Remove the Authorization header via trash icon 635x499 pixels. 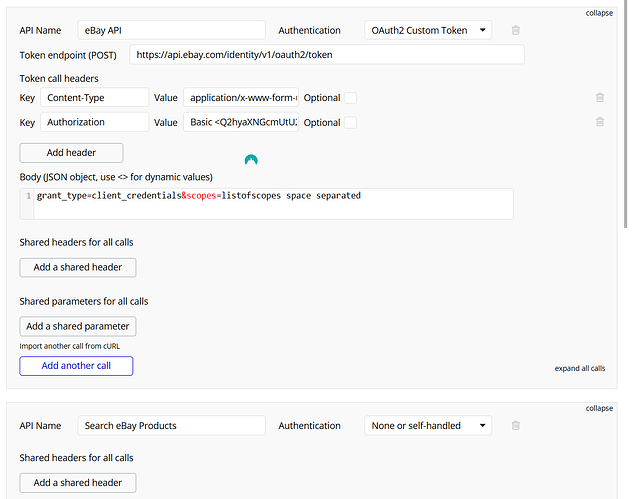(x=600, y=122)
